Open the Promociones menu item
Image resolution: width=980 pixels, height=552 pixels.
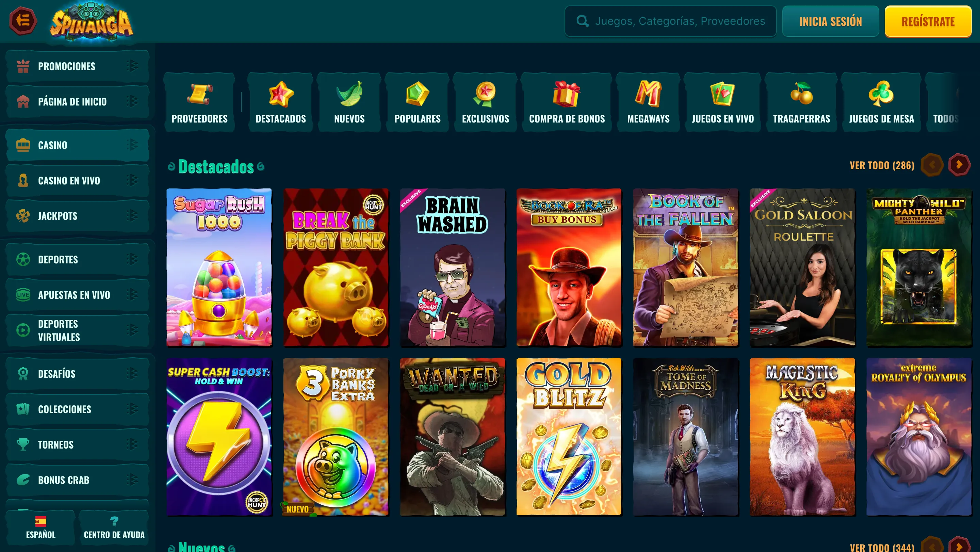click(78, 66)
